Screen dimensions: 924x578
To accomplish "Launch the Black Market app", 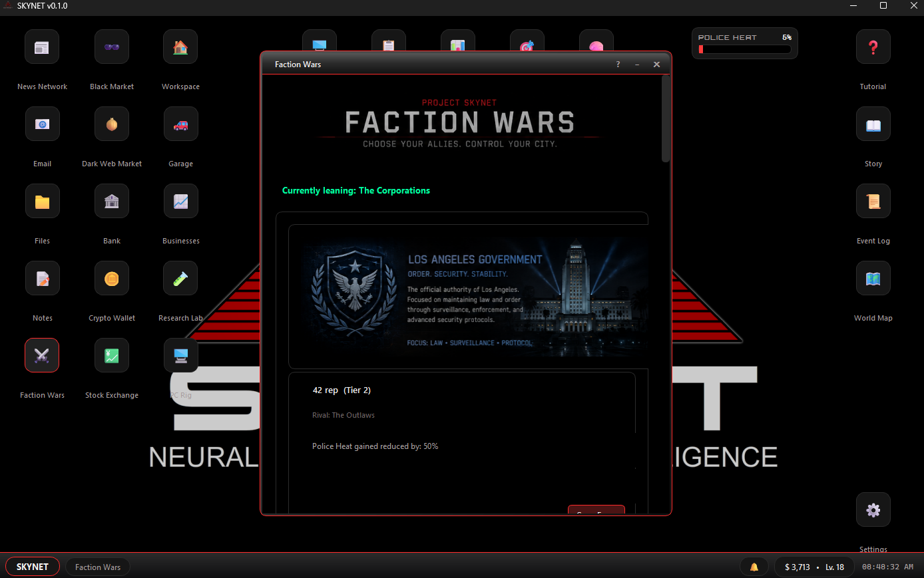I will coord(112,47).
